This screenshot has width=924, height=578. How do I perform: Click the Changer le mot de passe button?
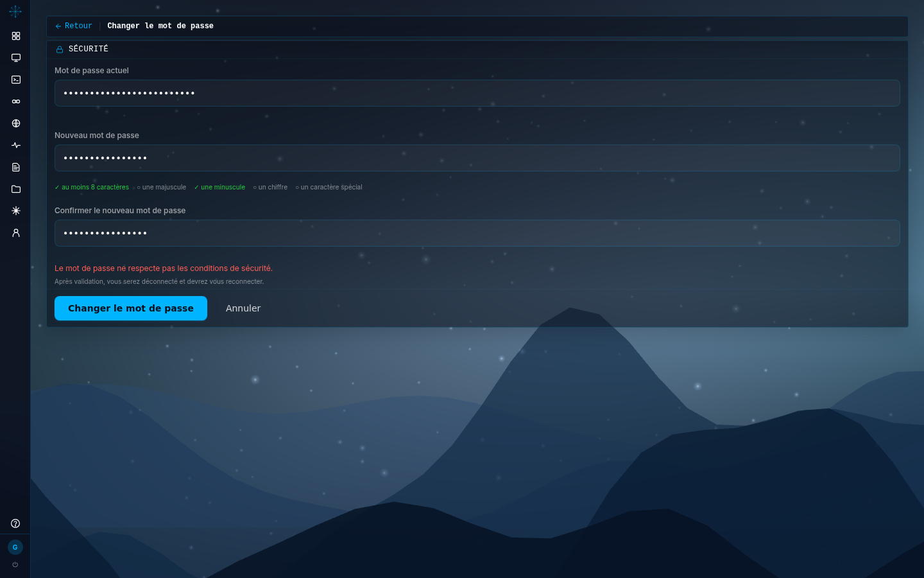pyautogui.click(x=131, y=308)
